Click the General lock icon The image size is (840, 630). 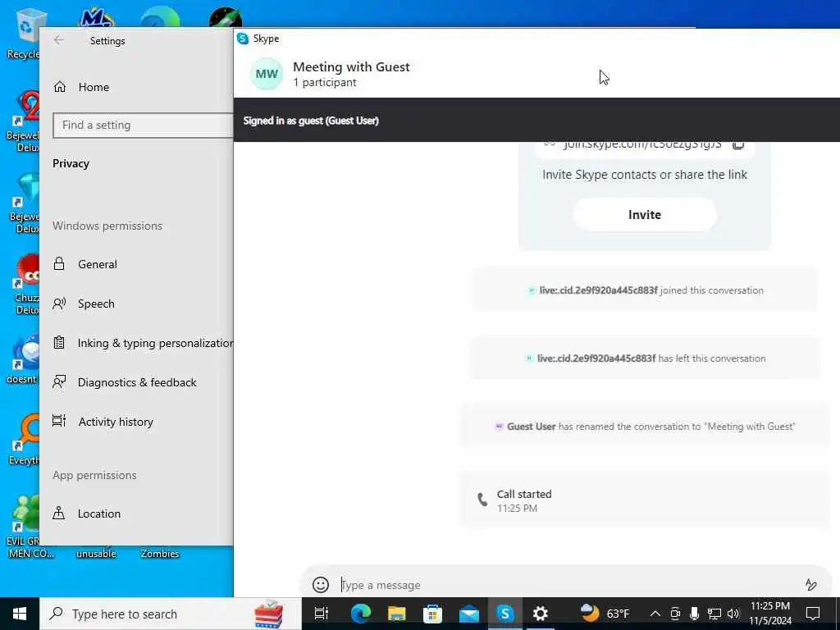(59, 263)
